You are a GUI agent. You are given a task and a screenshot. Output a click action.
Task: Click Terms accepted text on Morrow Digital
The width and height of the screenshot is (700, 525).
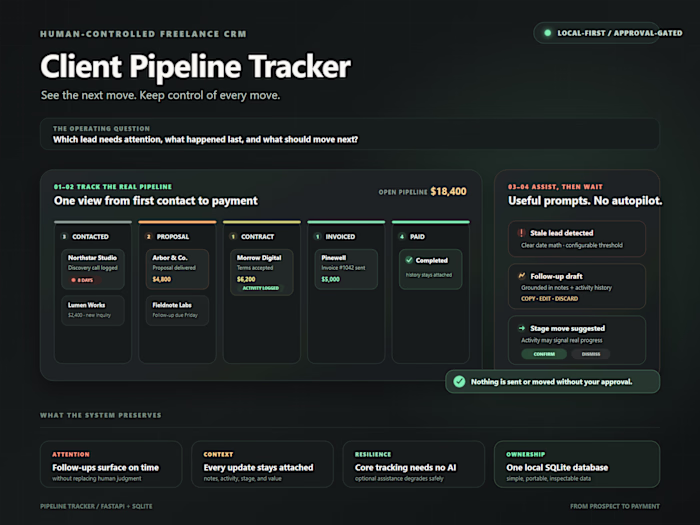point(254,268)
